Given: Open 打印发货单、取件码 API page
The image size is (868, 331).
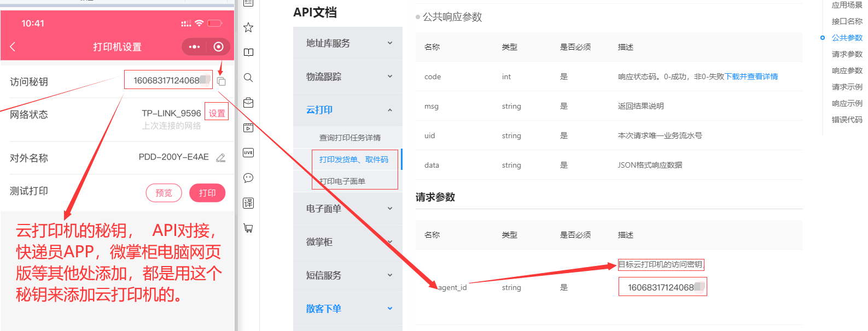Looking at the screenshot, I should pyautogui.click(x=354, y=159).
